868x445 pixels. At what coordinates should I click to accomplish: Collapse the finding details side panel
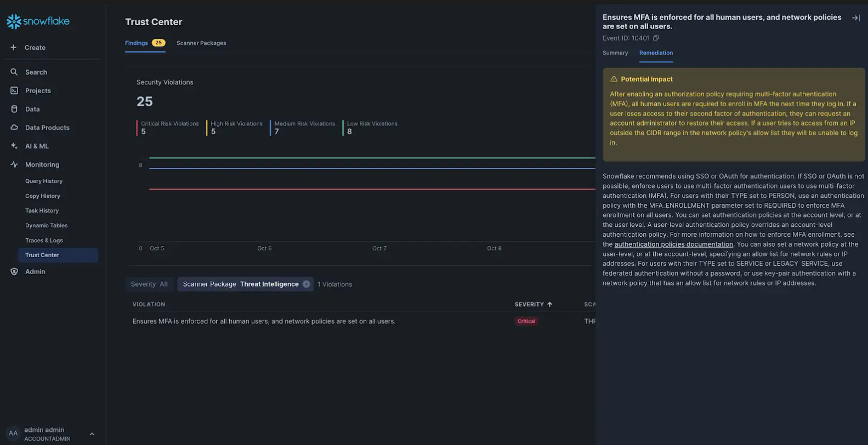(856, 18)
